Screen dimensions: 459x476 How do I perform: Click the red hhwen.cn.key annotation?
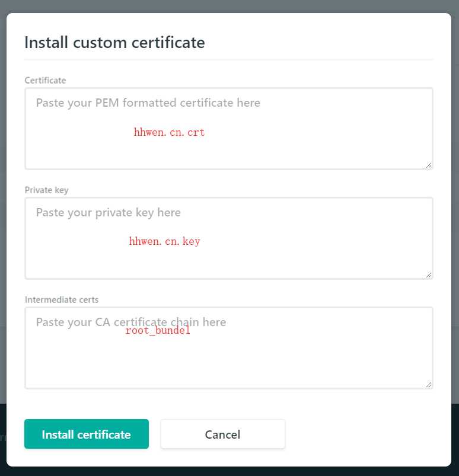tap(165, 241)
